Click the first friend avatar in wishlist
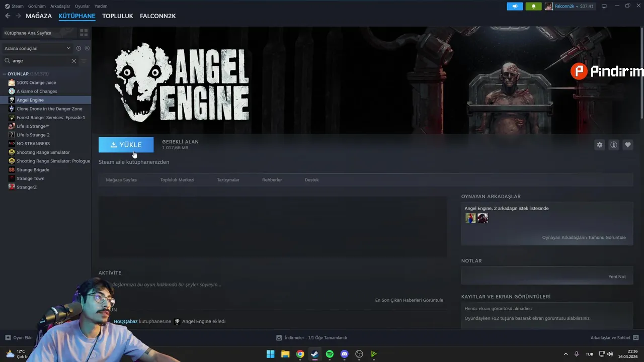This screenshot has height=362, width=644. pyautogui.click(x=470, y=218)
